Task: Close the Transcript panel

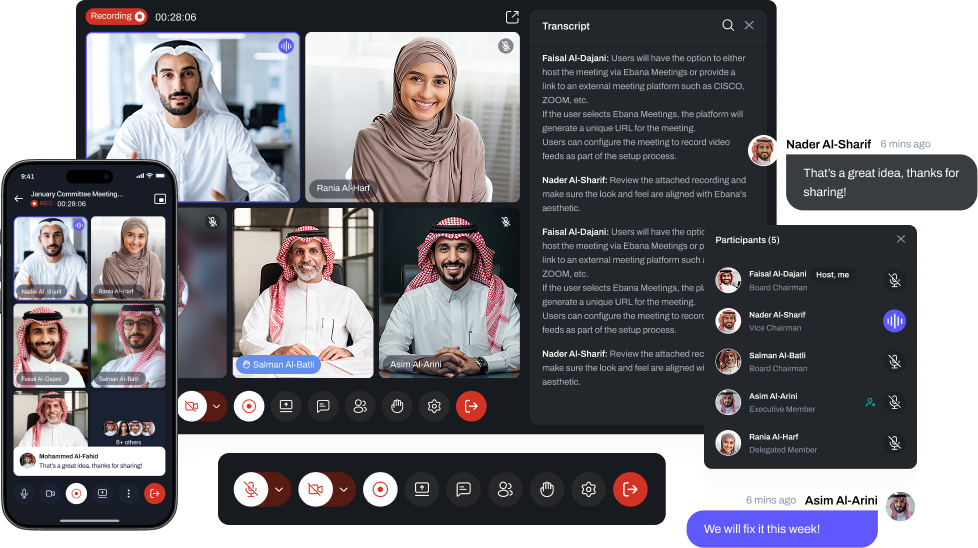Action: [749, 25]
